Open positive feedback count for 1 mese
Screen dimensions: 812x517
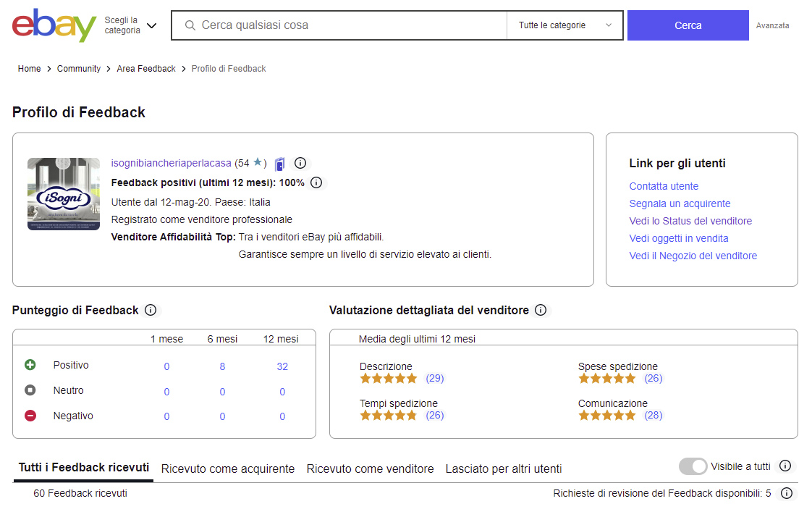click(166, 366)
